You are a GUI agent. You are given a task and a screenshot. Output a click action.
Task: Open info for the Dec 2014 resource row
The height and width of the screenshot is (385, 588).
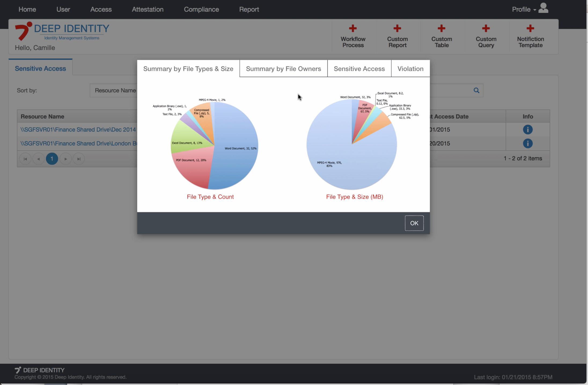click(x=527, y=130)
